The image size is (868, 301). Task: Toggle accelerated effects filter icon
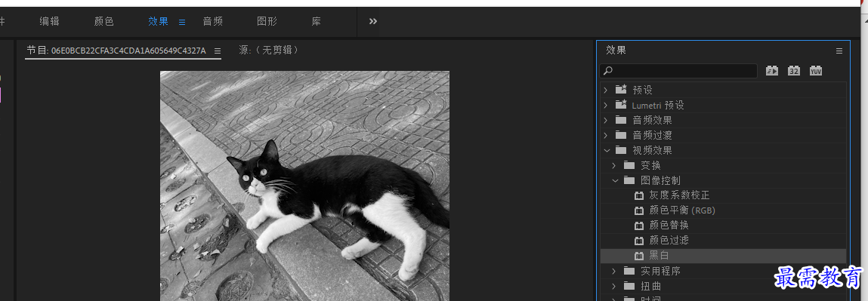point(772,71)
